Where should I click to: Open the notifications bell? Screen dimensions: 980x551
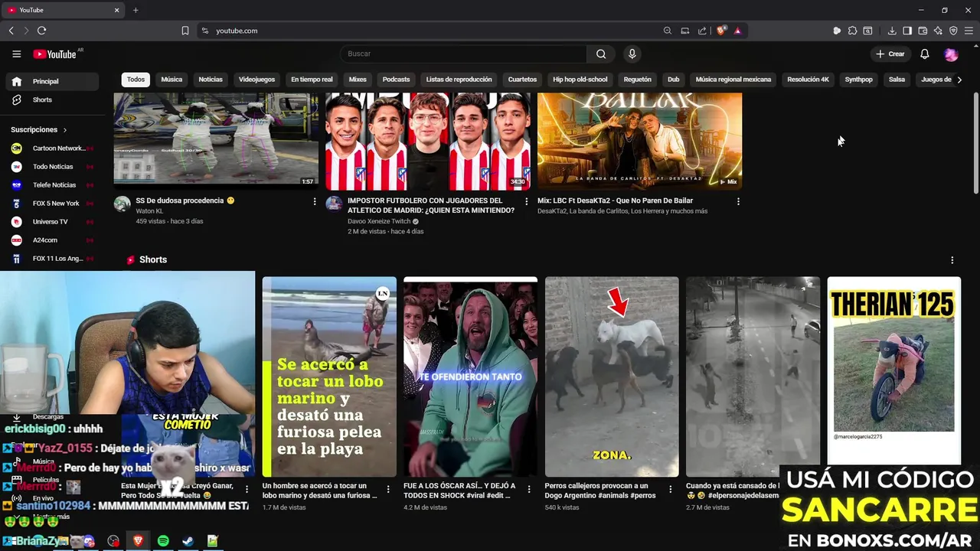(x=924, y=54)
